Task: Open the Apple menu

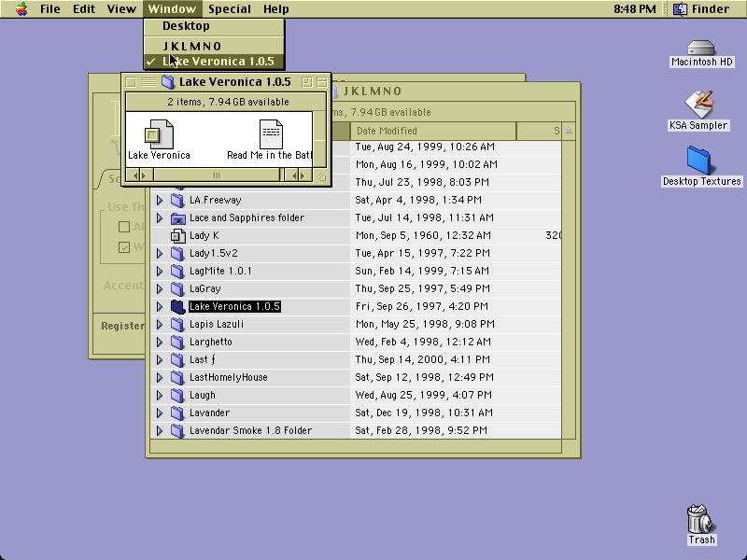Action: pos(21,8)
